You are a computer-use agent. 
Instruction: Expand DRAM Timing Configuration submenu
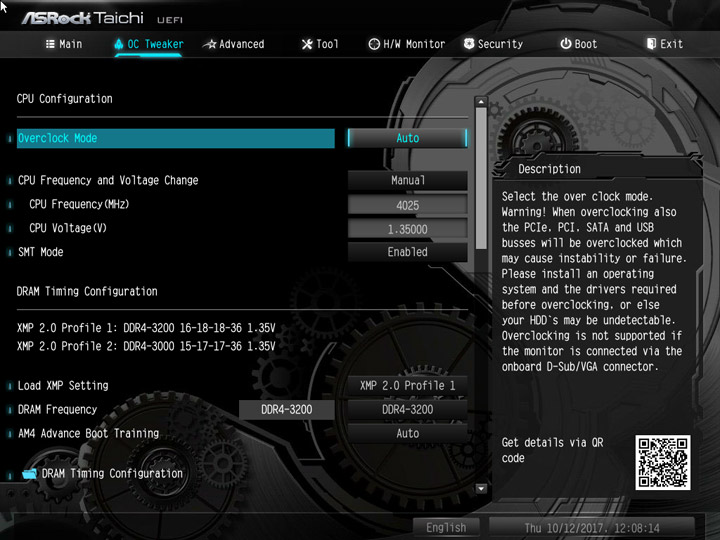point(112,473)
